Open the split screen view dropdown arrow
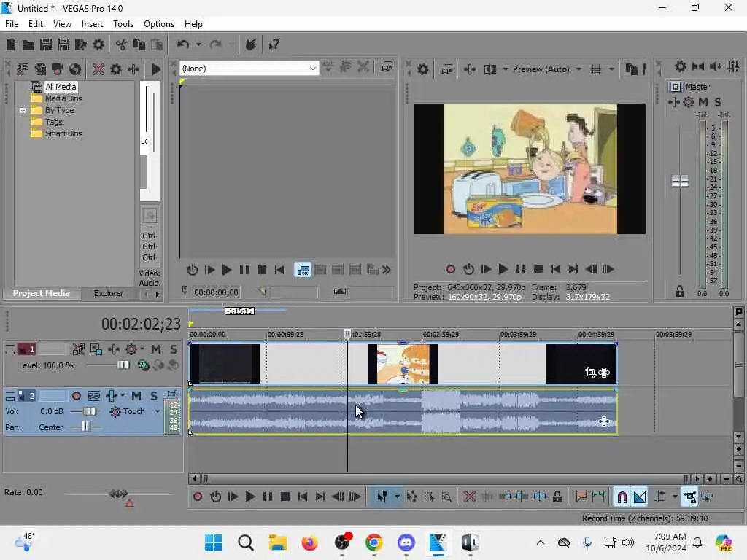The width and height of the screenshot is (747, 560). pyautogui.click(x=506, y=69)
